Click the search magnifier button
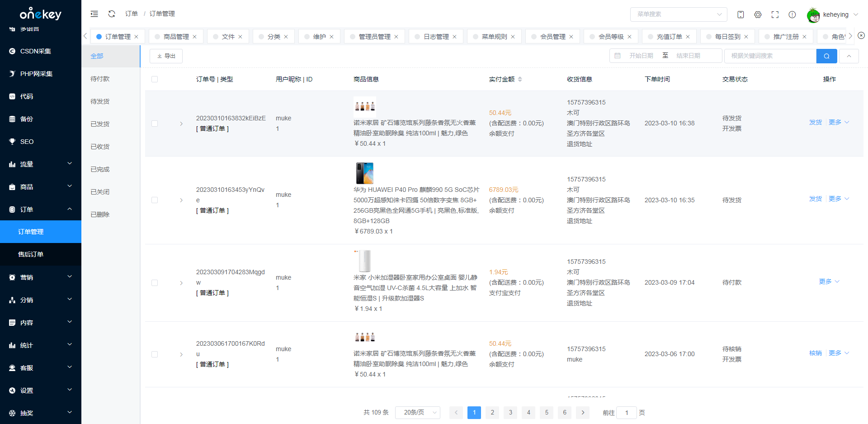The image size is (868, 424). 826,56
